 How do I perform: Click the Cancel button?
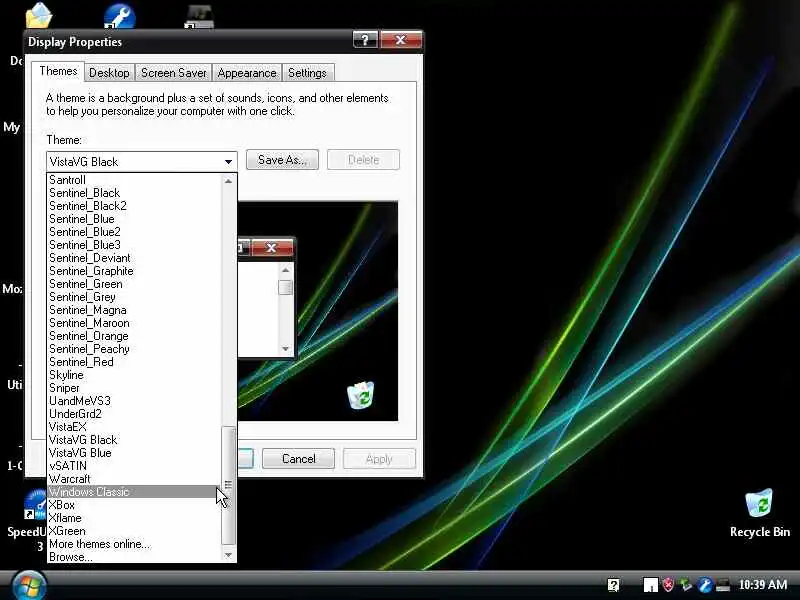tap(298, 459)
